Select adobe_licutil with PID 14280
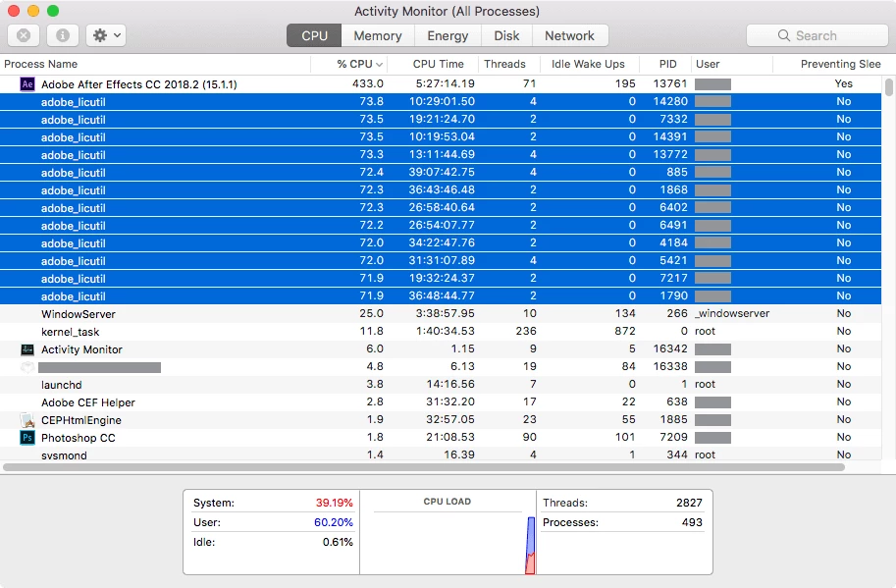The width and height of the screenshot is (896, 588). [x=441, y=102]
